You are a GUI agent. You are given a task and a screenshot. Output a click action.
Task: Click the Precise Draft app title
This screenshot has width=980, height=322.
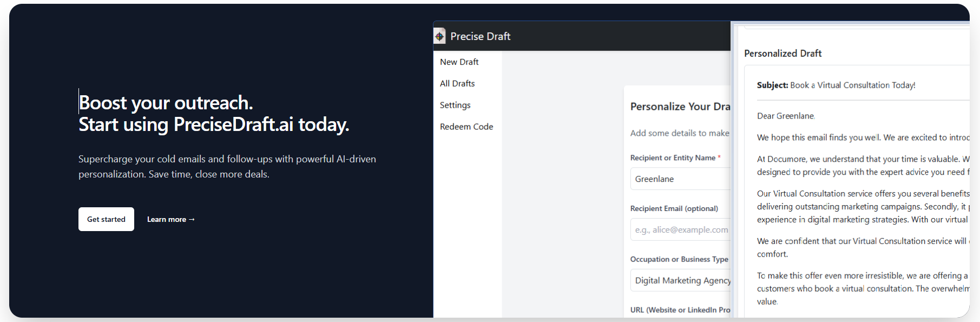point(481,36)
